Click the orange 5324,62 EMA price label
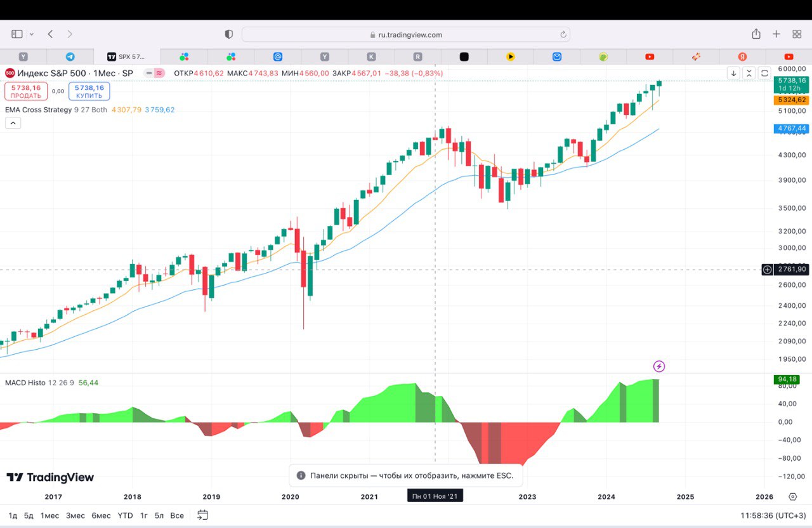Image resolution: width=812 pixels, height=528 pixels. (791, 100)
